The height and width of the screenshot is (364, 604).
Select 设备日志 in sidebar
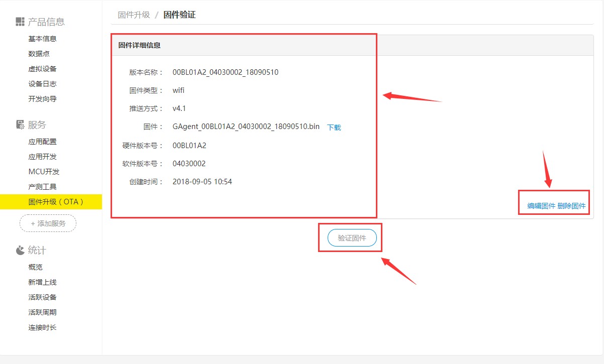42,84
